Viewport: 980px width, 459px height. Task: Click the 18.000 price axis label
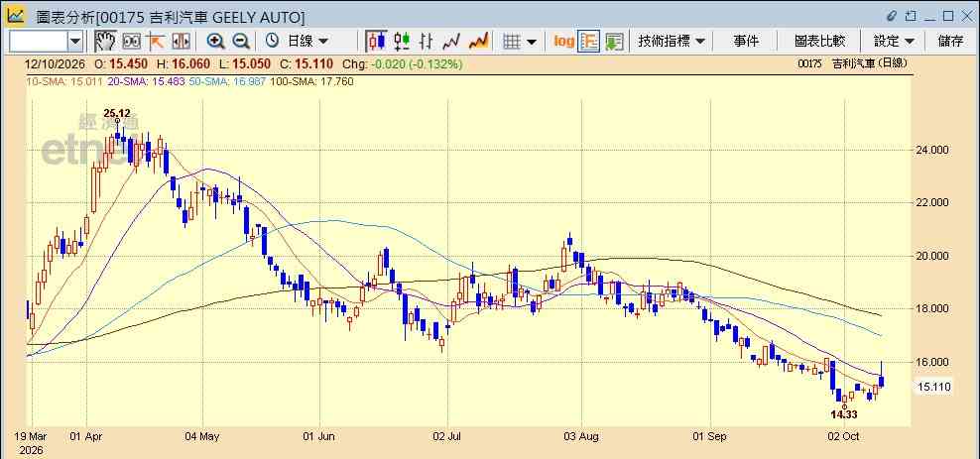click(x=932, y=309)
